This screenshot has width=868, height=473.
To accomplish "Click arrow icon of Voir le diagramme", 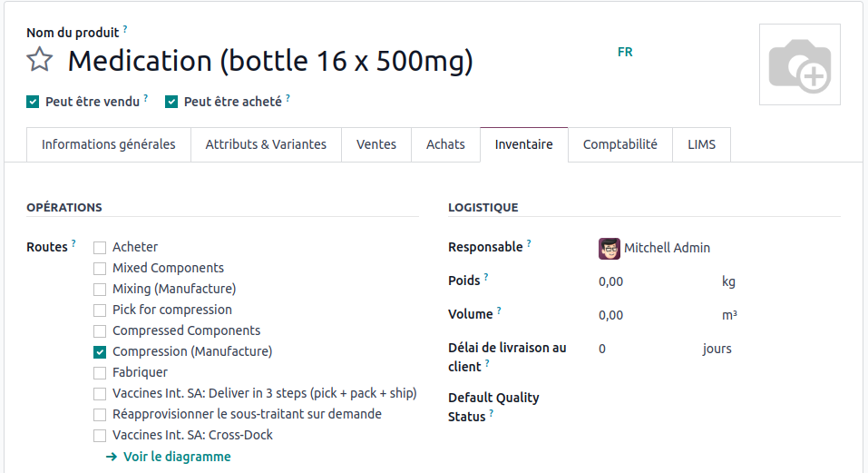I will click(x=111, y=457).
